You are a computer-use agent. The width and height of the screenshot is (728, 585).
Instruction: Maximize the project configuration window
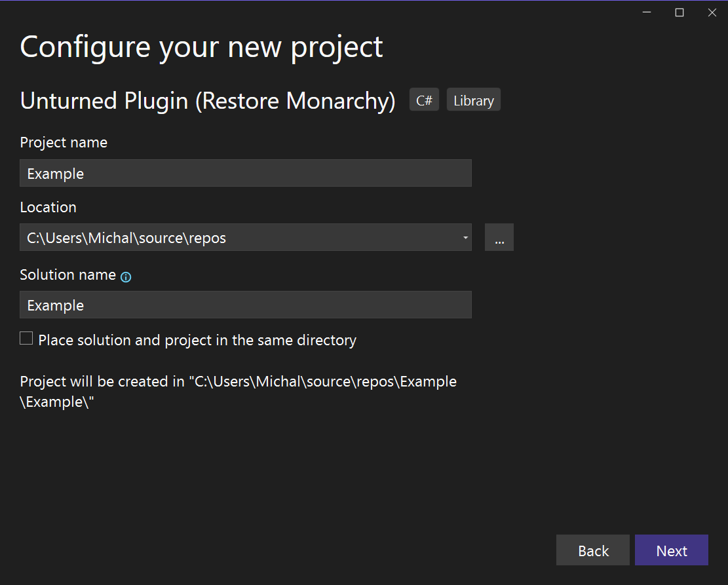(x=680, y=12)
